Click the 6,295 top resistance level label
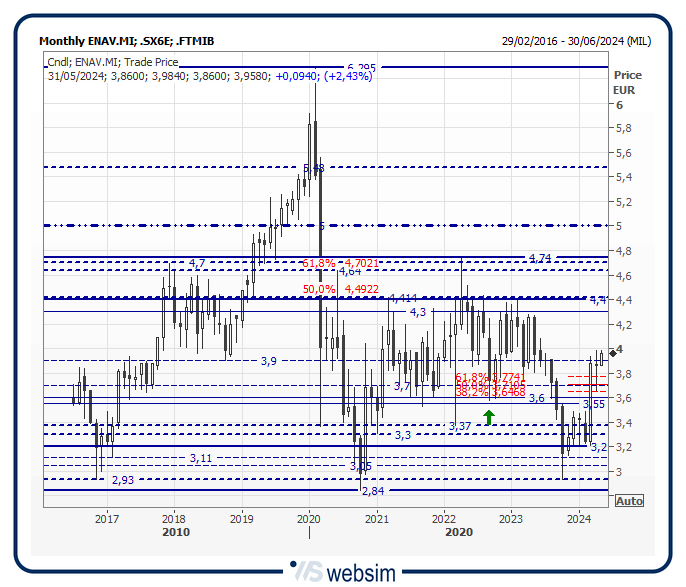This screenshot has height=587, width=686. pos(361,68)
